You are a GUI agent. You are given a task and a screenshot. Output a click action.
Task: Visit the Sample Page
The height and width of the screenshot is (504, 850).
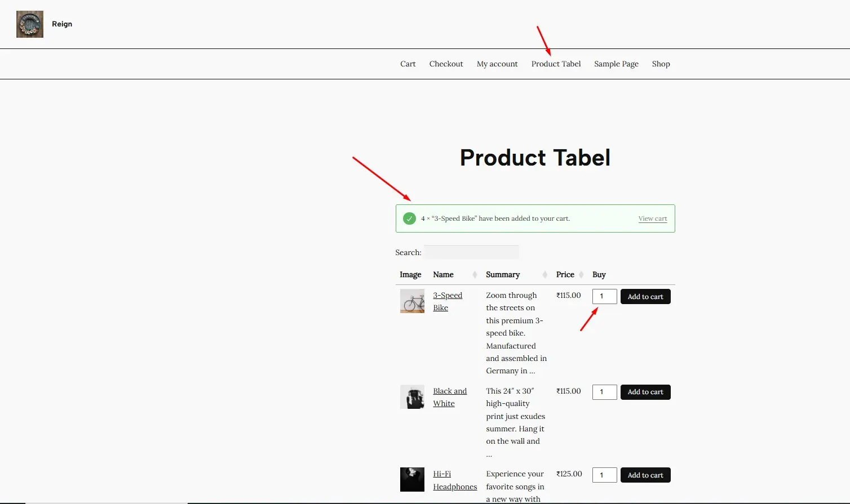tap(616, 64)
